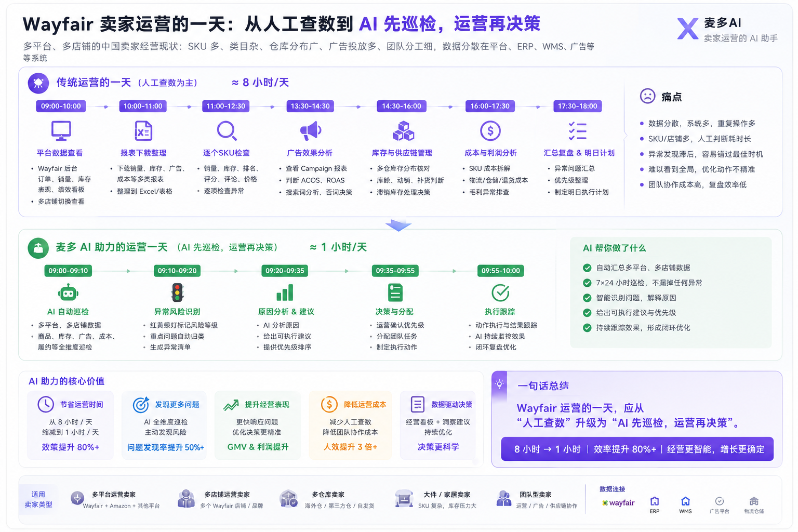Click the wayfair logo under 数据连接

(x=618, y=503)
